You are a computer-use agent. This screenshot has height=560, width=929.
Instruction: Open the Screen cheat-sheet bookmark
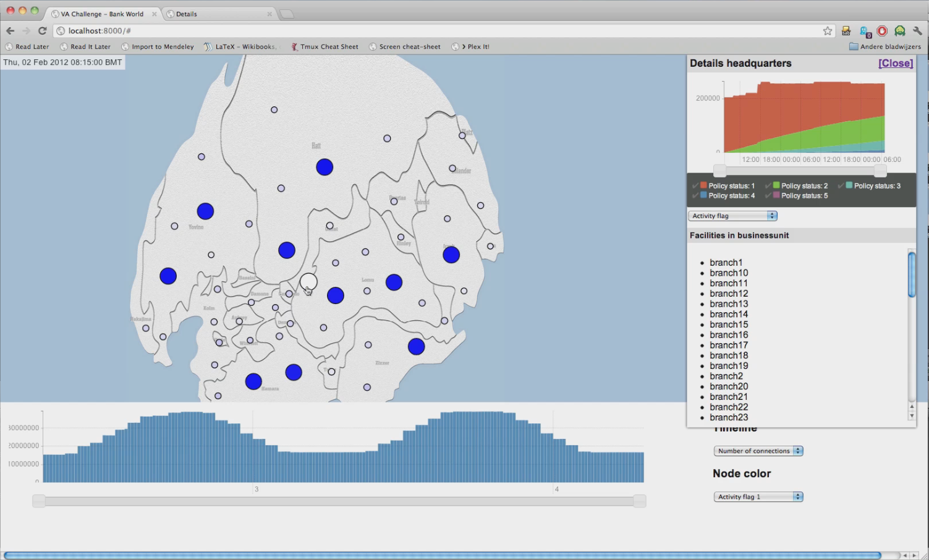pos(405,46)
